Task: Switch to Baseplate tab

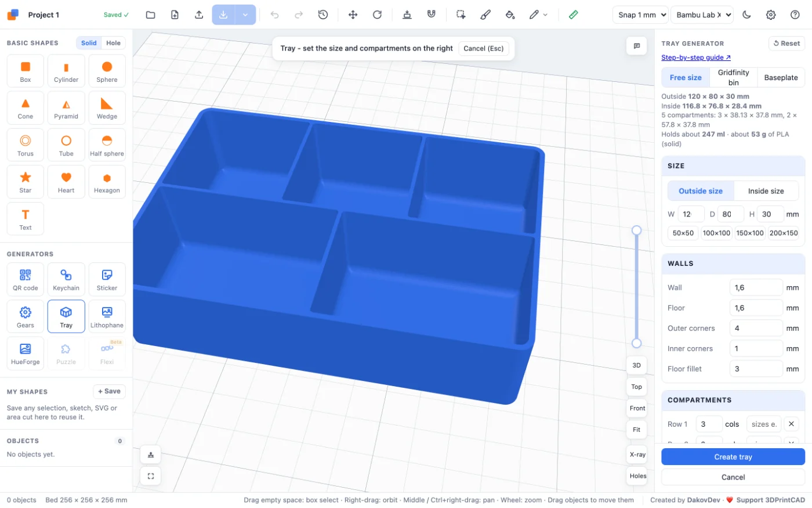Action: pos(781,77)
